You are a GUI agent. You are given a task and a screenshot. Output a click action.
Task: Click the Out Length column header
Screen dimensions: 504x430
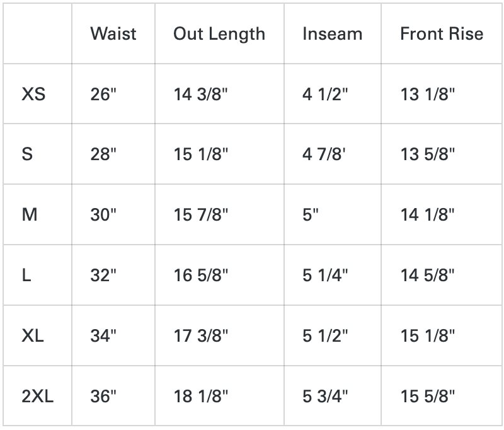(219, 33)
